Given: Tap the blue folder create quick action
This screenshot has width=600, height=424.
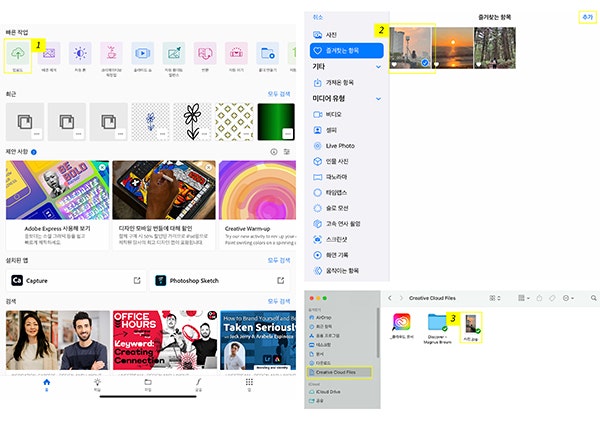Looking at the screenshot, I should (267, 53).
